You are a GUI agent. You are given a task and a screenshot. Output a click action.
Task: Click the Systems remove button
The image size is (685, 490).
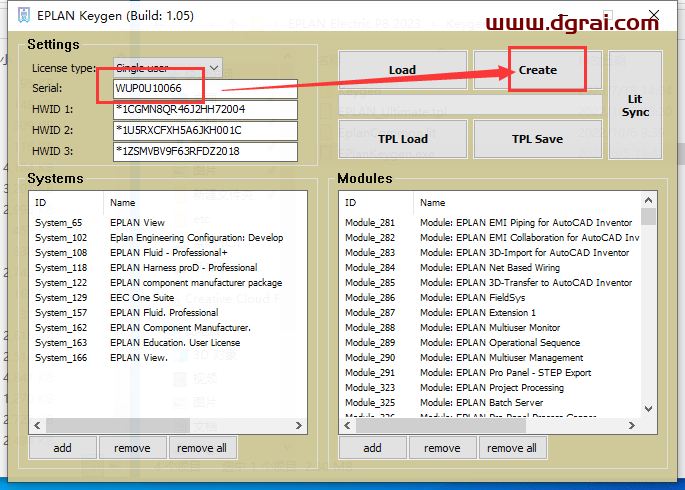(132, 448)
